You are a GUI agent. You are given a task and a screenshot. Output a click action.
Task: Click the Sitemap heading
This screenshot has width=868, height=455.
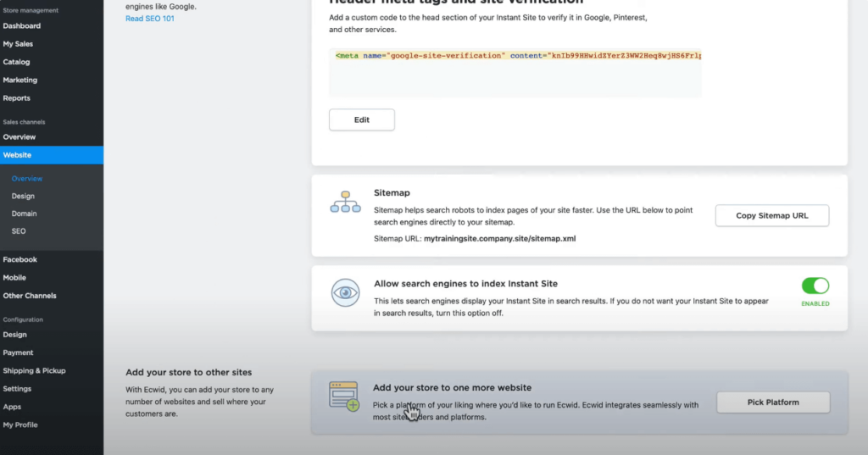point(392,192)
